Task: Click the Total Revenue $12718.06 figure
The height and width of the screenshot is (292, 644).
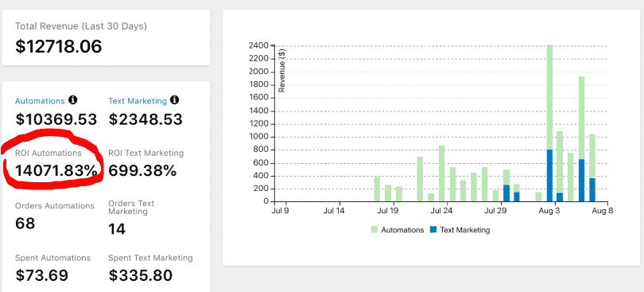Action: pyautogui.click(x=59, y=46)
